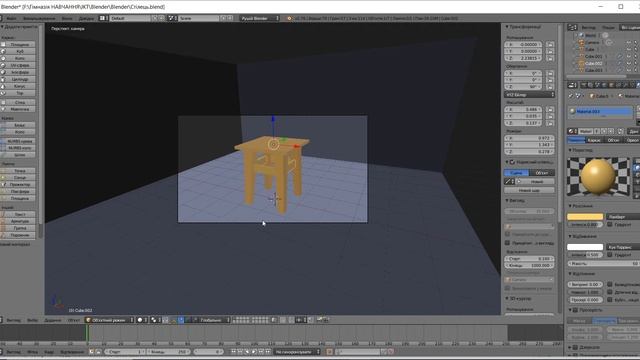Open the Properties editor type selector icon
The image size is (640, 360).
(x=571, y=85)
